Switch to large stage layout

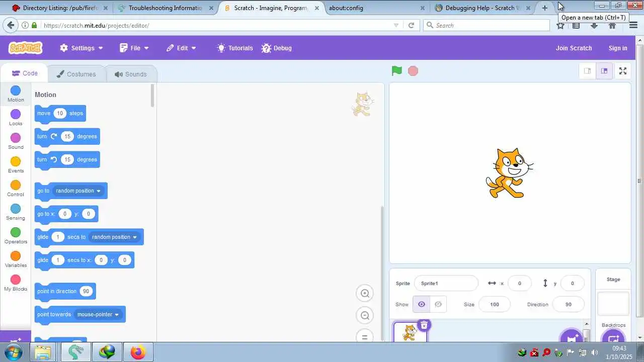[x=604, y=71]
